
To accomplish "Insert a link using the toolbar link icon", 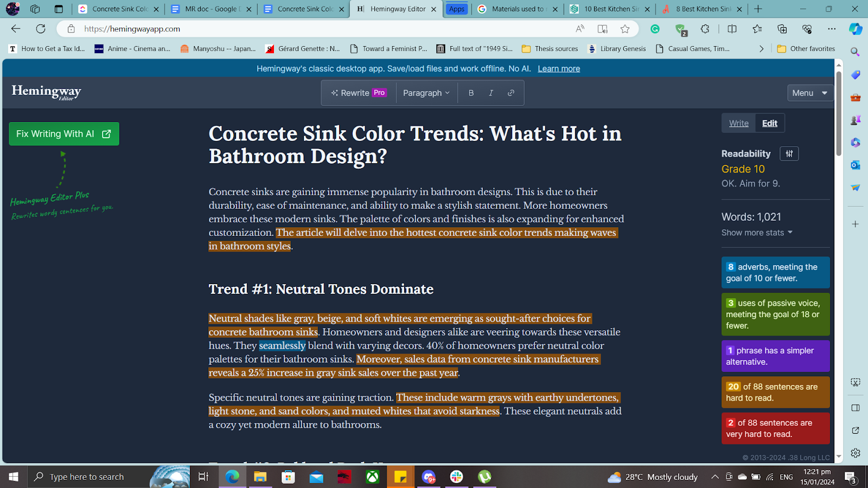I will pyautogui.click(x=511, y=93).
